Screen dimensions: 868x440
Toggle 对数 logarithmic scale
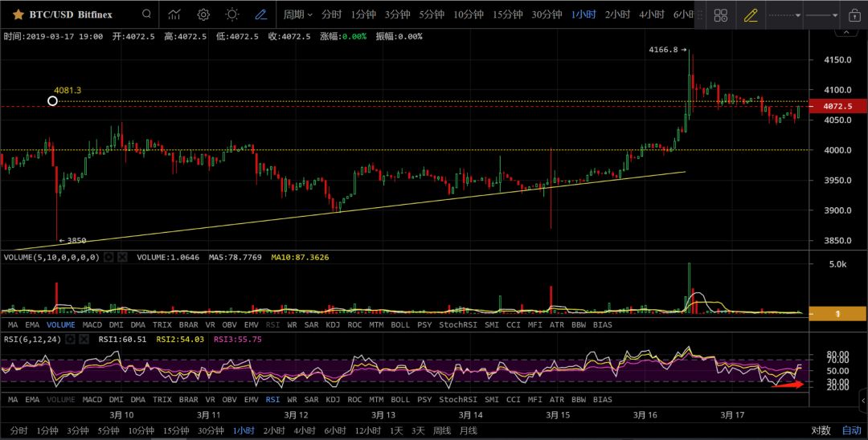(x=821, y=430)
